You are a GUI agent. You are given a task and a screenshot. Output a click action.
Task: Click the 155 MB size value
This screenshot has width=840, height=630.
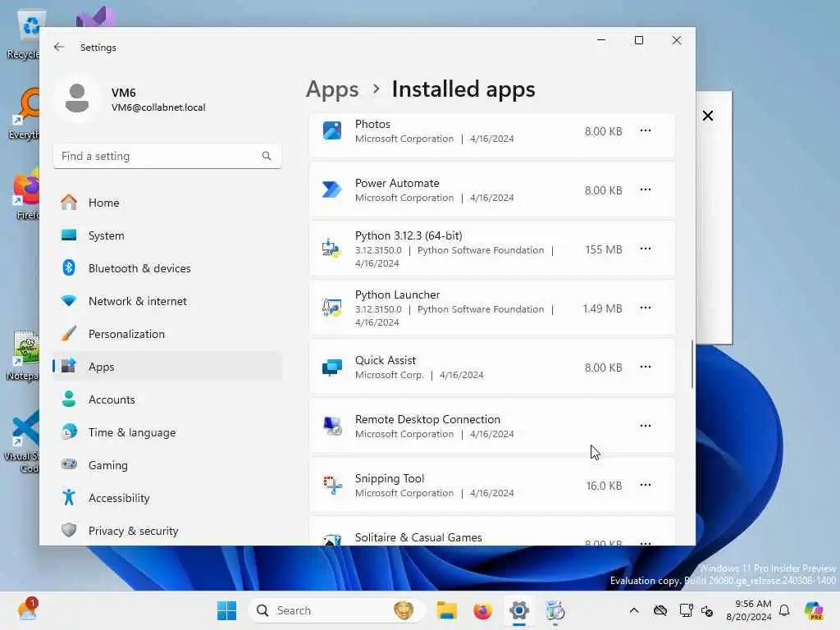point(603,249)
